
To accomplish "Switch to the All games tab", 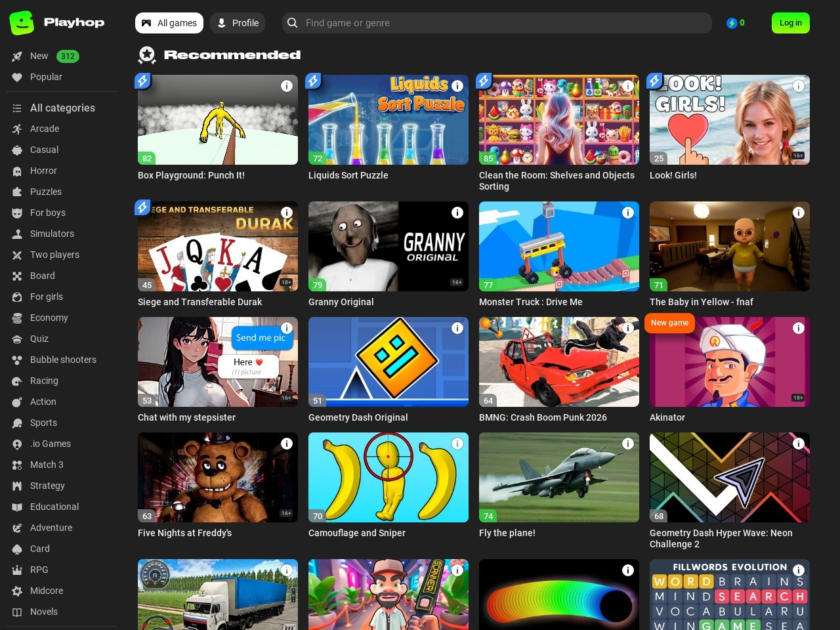I will pos(169,23).
